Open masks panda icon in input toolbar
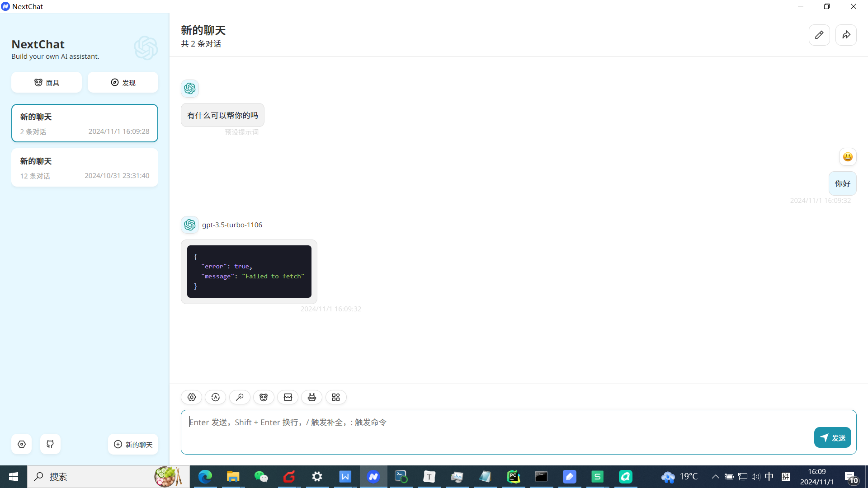Screen dimensions: 868x488 pos(264,397)
